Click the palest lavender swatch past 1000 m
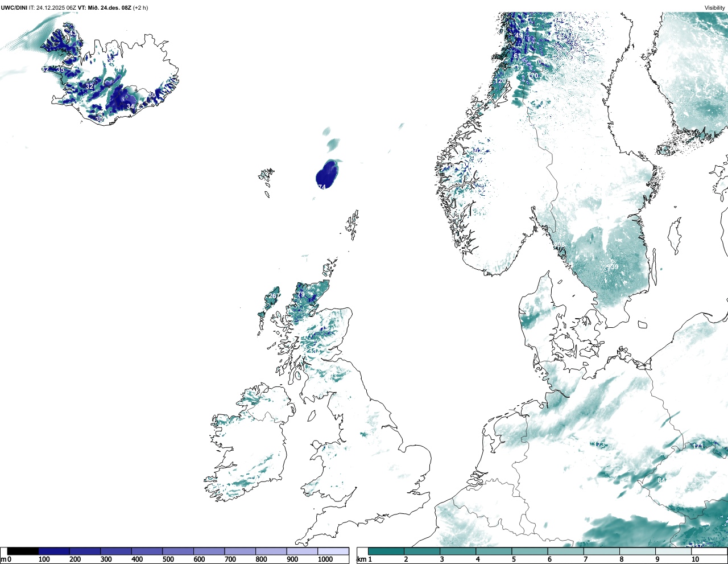This screenshot has height=564, width=728. [x=333, y=551]
